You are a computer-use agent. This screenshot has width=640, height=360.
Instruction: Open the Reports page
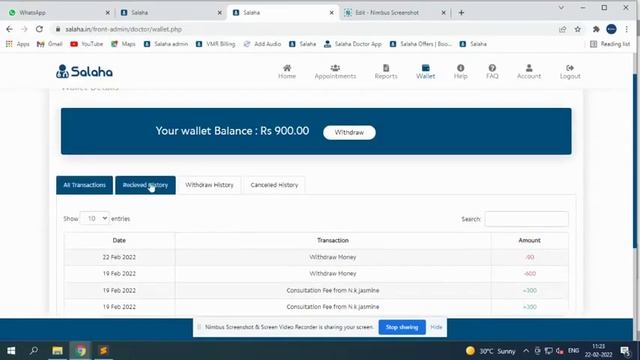click(386, 71)
